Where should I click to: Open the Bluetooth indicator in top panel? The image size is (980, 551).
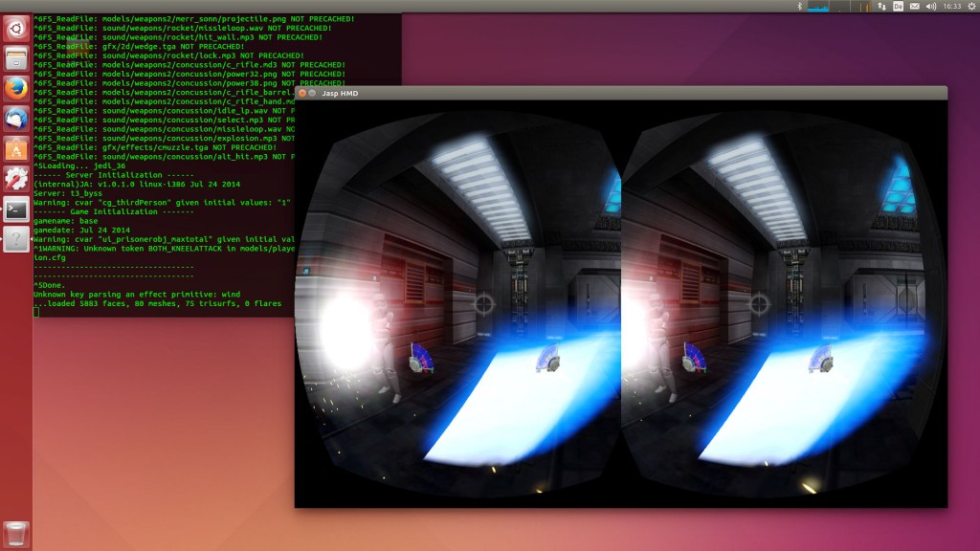coord(799,7)
